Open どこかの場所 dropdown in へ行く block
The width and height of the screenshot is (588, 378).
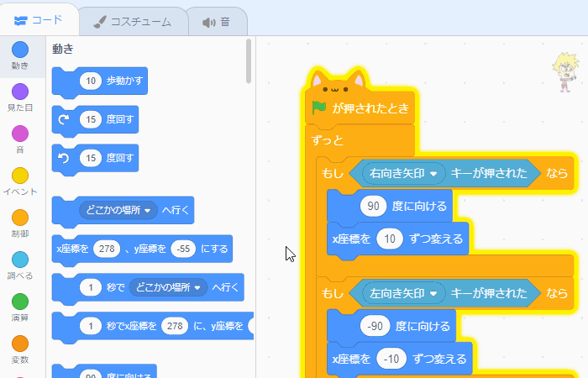coord(118,210)
